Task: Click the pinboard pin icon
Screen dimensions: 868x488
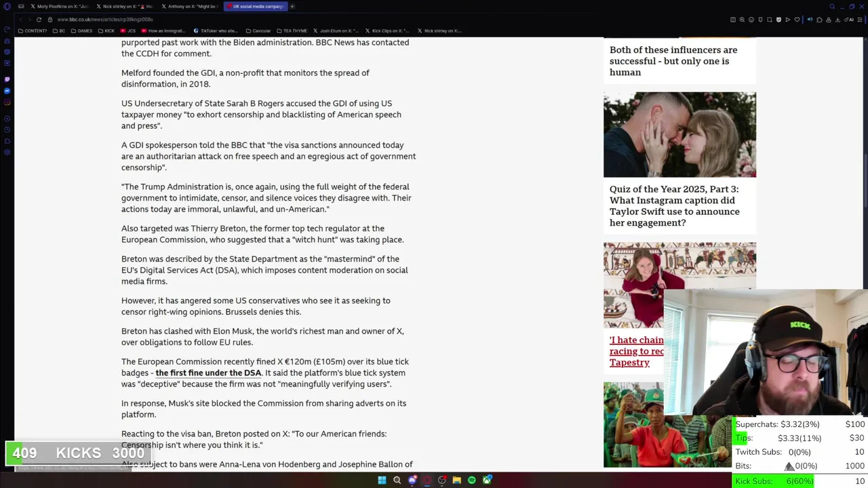Action: click(x=760, y=20)
